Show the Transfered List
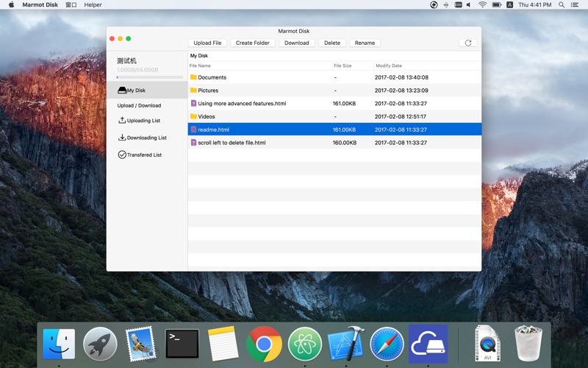Viewport: 588px width, 368px height. click(140, 155)
